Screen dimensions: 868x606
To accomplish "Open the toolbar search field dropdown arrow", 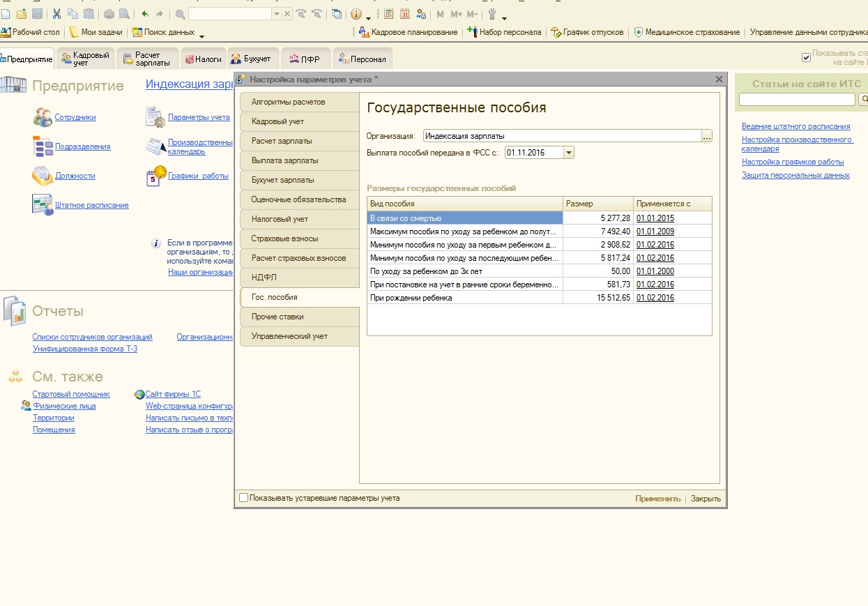I will (277, 14).
